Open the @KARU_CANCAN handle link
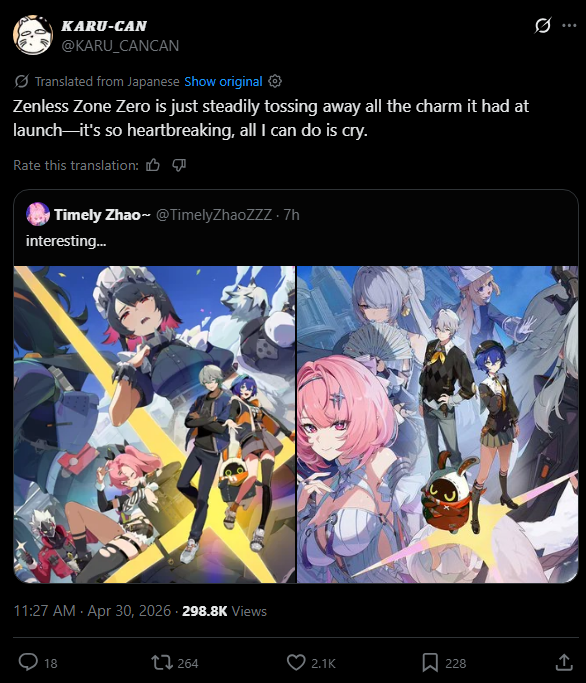586x683 pixels. coord(120,45)
